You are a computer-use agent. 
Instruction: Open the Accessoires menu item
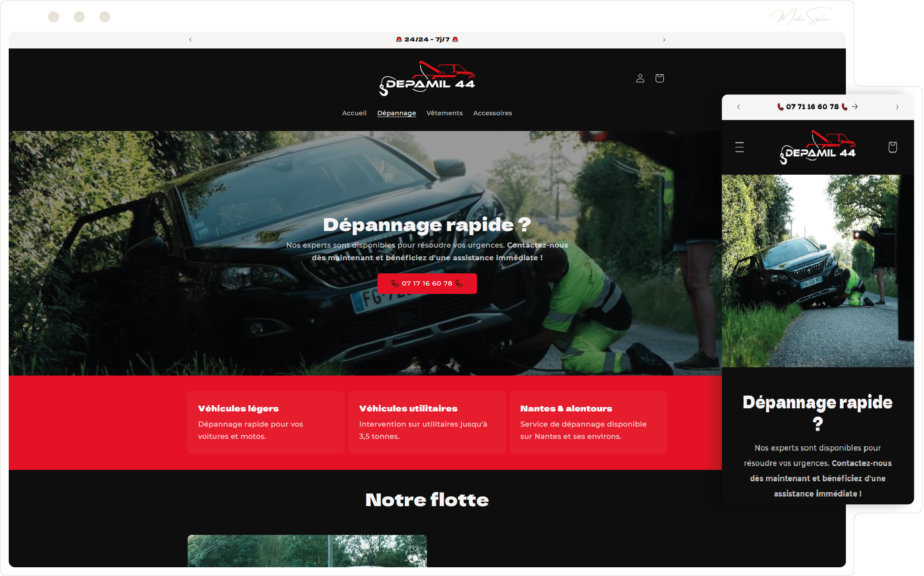(492, 113)
